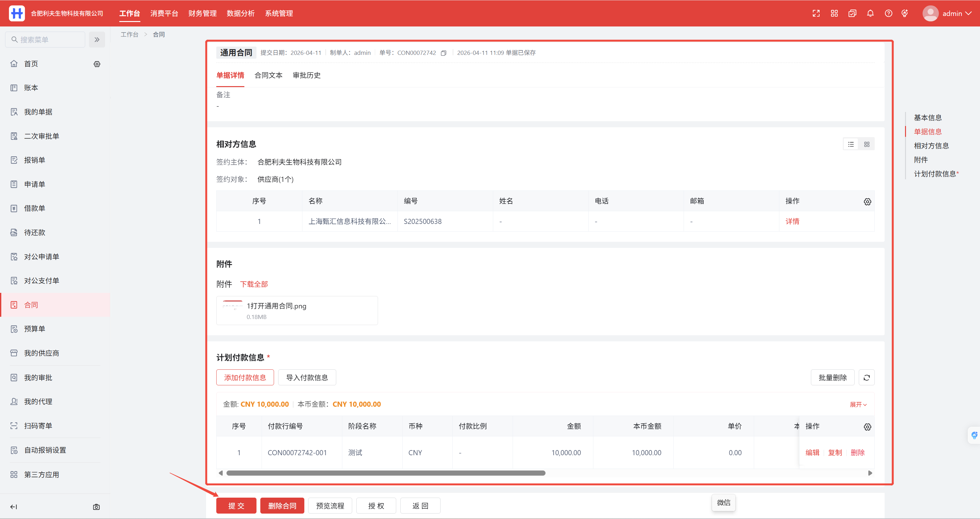
Task: Open home page settings gear icon
Action: click(x=97, y=64)
